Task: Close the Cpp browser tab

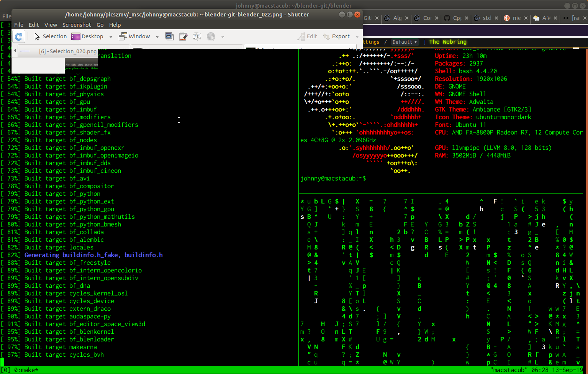Action: pos(467,18)
